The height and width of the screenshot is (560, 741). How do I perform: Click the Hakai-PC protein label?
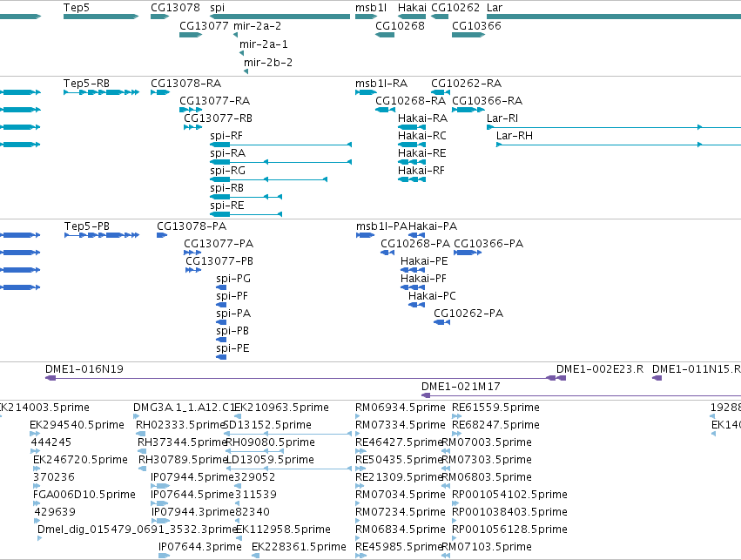[x=433, y=296]
